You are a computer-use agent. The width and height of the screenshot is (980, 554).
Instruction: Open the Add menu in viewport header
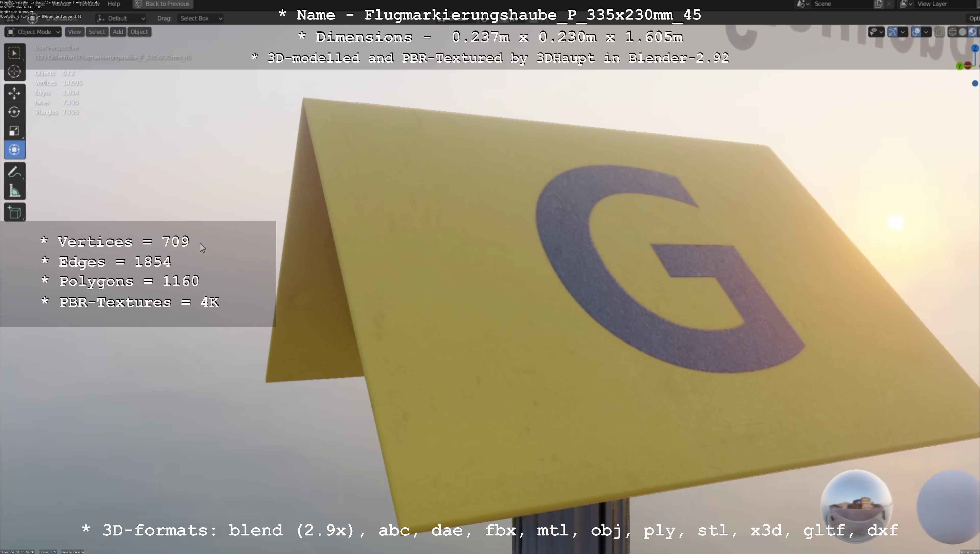point(118,32)
